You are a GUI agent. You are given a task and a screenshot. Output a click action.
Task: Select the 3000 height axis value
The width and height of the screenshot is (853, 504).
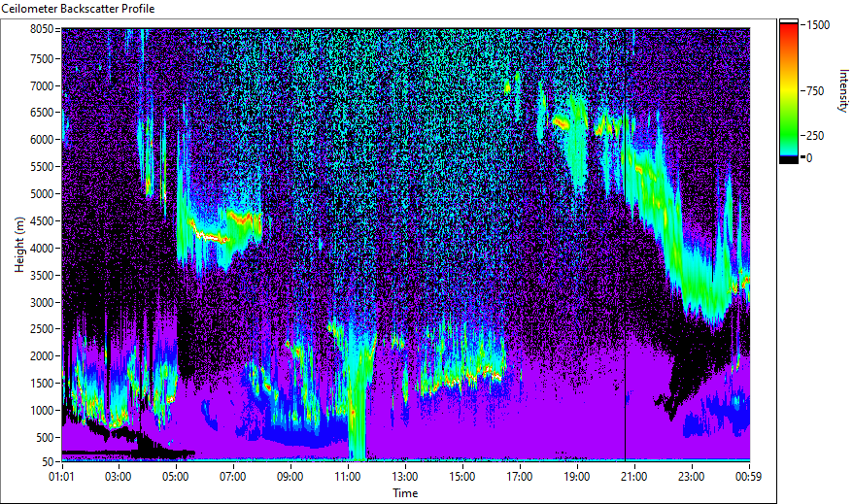coord(42,303)
